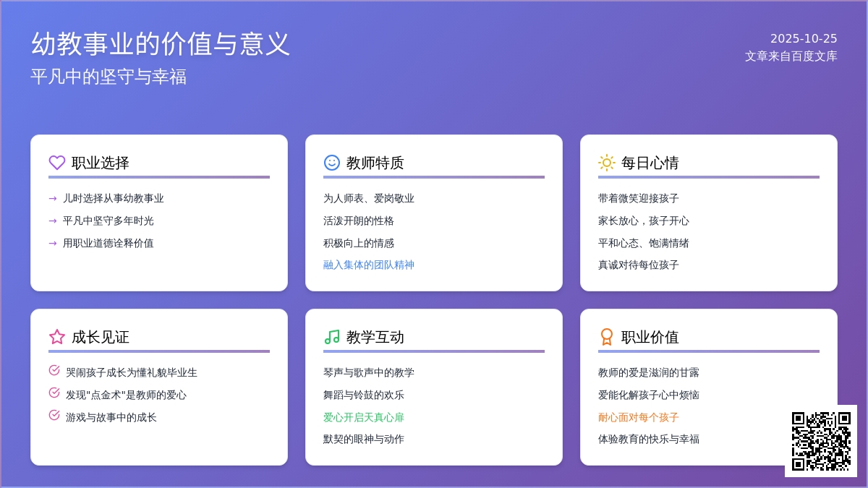Click the check circle before 哭闹孩子成长为懂礼貌毕业生

[x=54, y=371]
